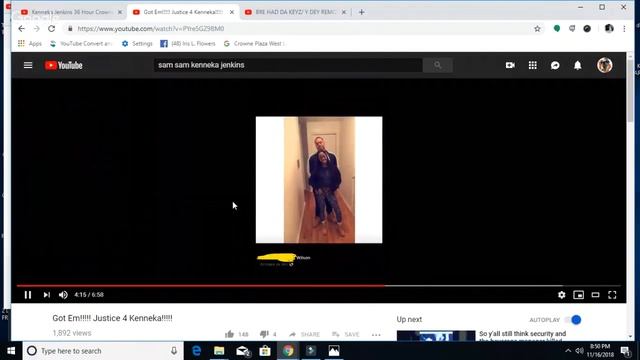
Task: Open the Crowne Plaza West bookmark
Action: pyautogui.click(x=254, y=44)
